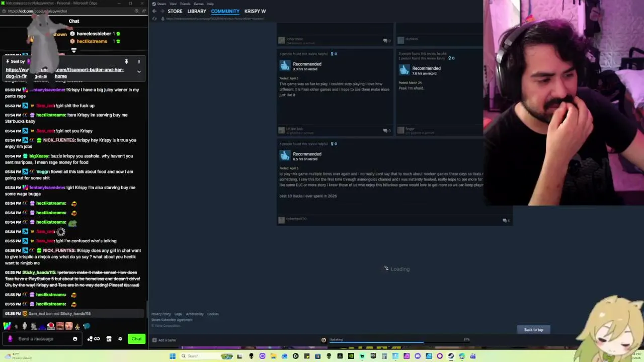644x362 pixels.
Task: Click the Edge zoom icon in address bar
Action: pyautogui.click(x=137, y=11)
